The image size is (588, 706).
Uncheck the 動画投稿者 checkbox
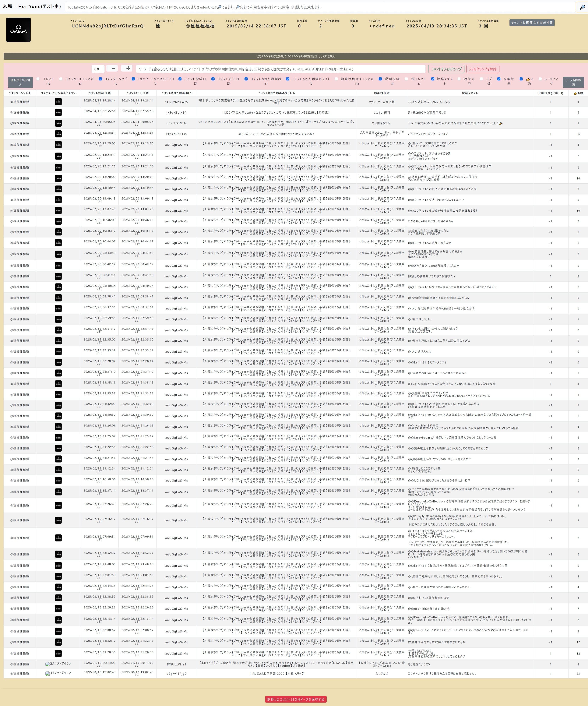click(380, 79)
